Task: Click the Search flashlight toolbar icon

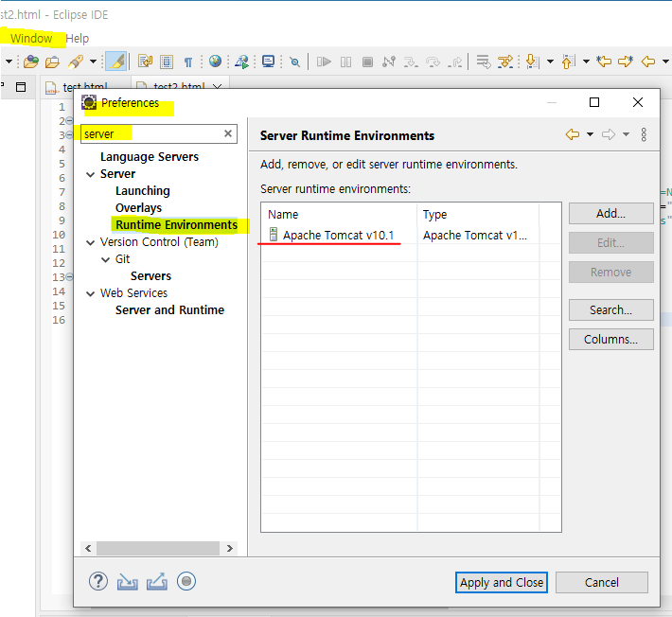Action: point(76,62)
